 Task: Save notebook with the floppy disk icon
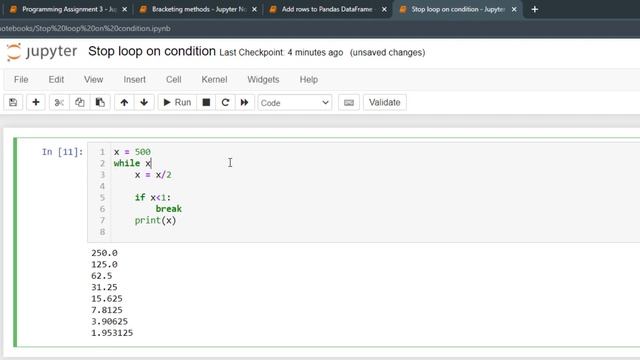[13, 102]
